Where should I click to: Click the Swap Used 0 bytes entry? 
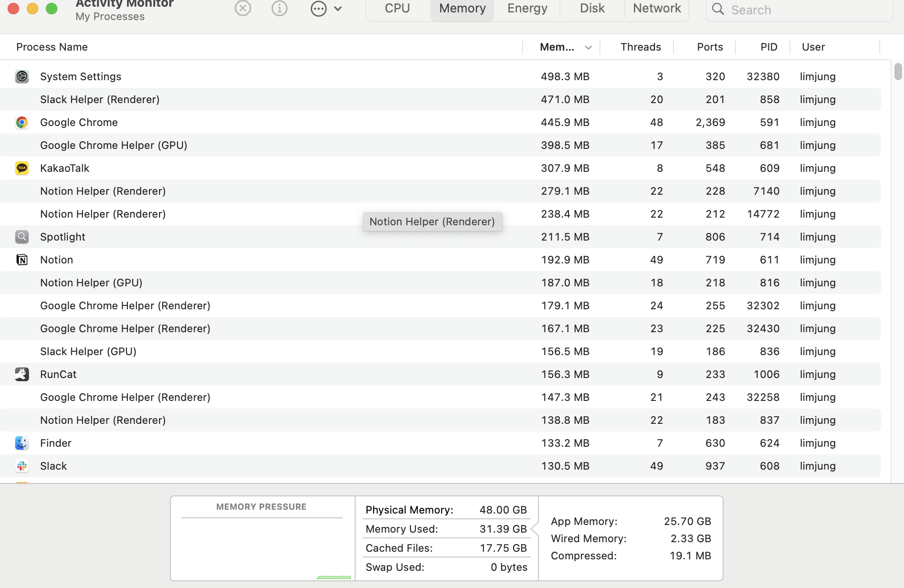pos(446,567)
